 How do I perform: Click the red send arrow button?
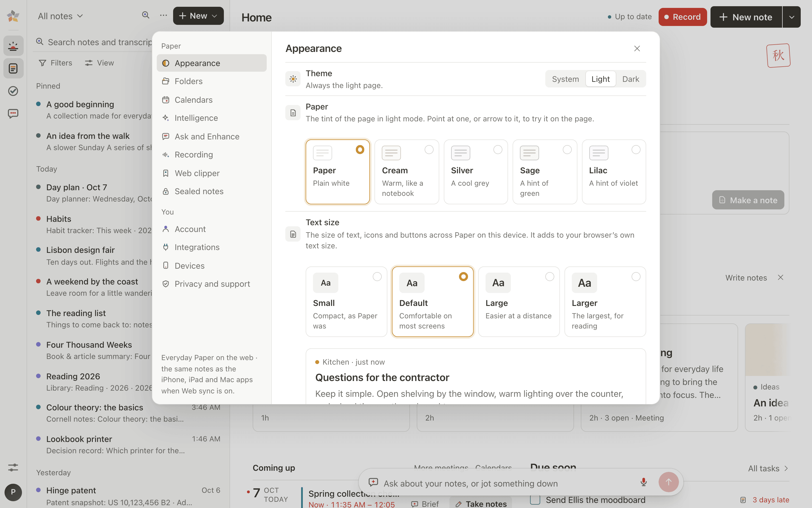click(668, 482)
